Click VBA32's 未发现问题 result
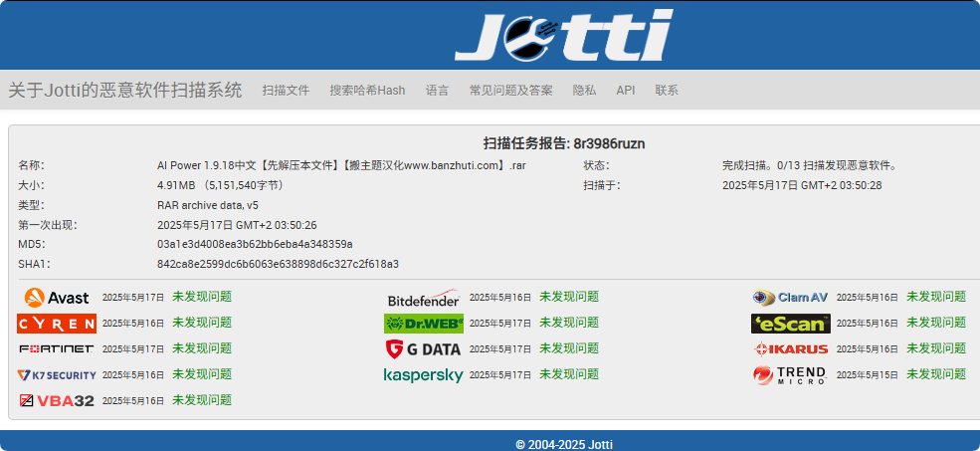 click(x=202, y=399)
